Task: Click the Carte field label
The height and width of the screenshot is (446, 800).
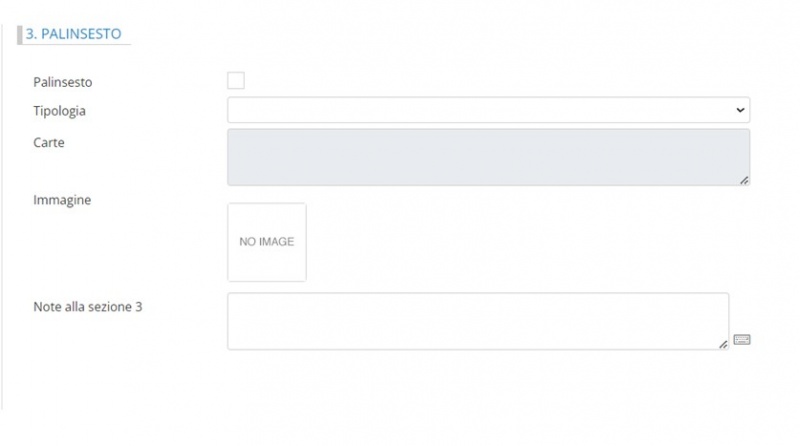Action: 49,143
